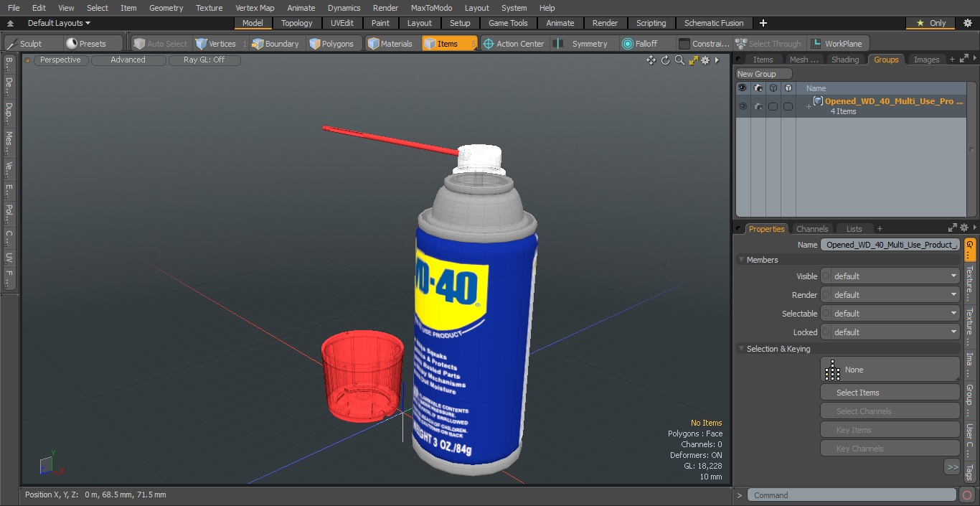This screenshot has width=980, height=506.
Task: Open the Selectable dropdown
Action: pos(895,314)
